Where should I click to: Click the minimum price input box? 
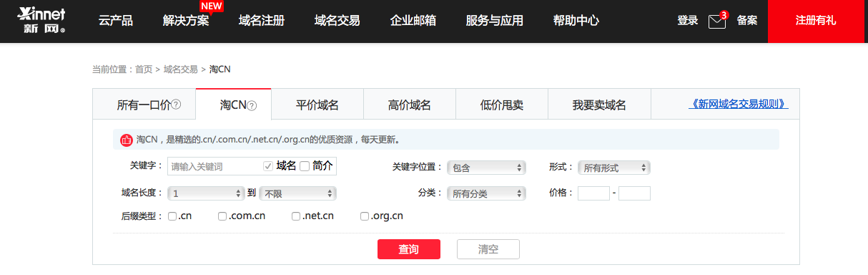593,193
